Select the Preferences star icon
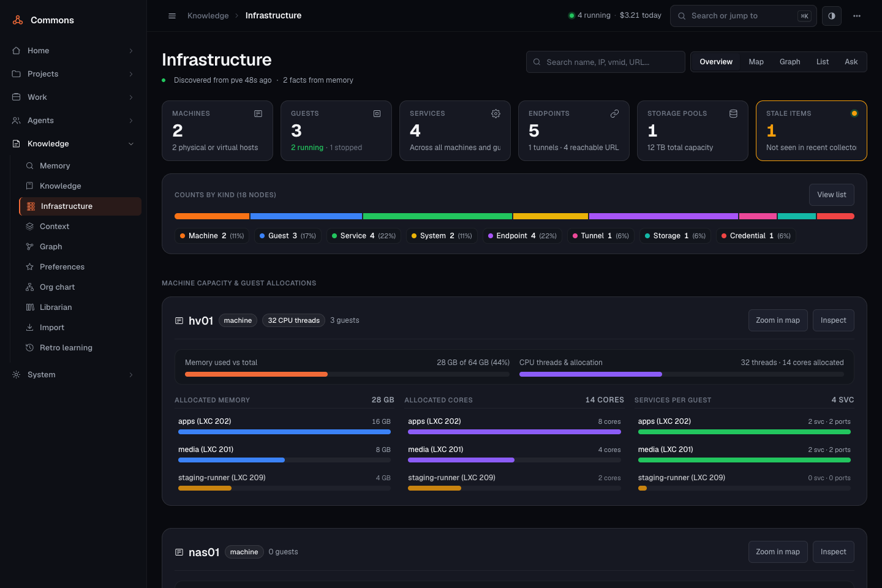882x588 pixels. [29, 267]
